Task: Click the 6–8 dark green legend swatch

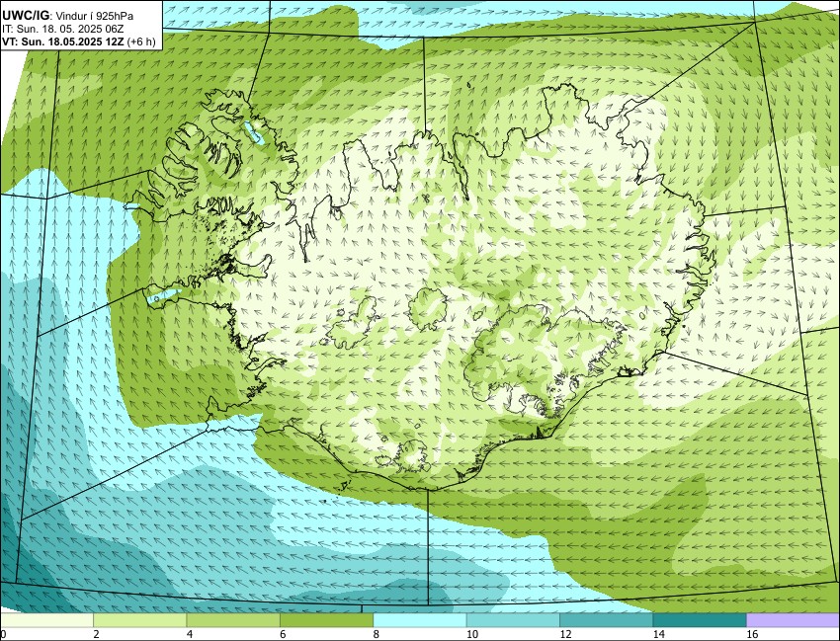Action: pyautogui.click(x=326, y=620)
